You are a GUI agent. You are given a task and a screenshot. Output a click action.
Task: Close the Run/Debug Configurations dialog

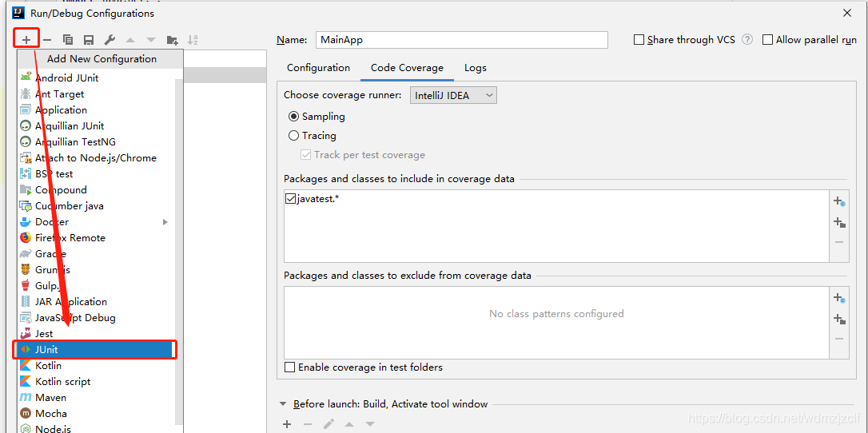pos(846,13)
